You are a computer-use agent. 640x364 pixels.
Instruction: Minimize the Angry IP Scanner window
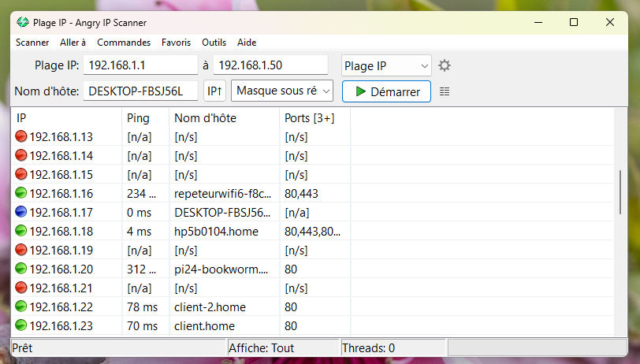pos(538,22)
